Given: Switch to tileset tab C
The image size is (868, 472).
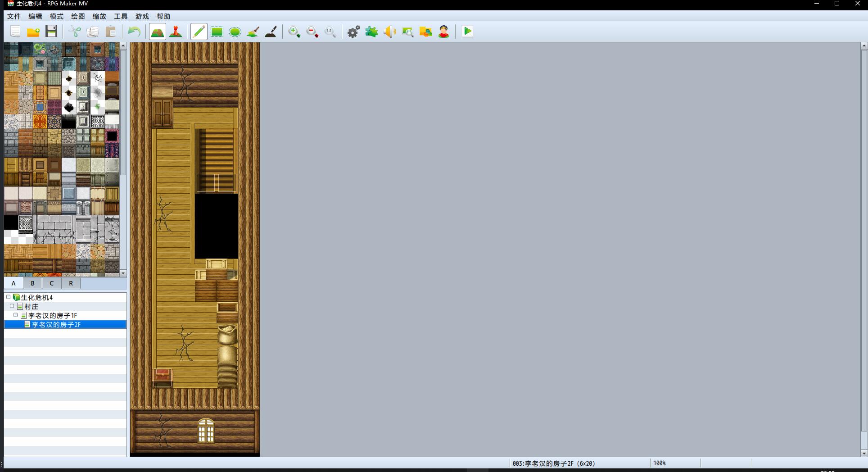Looking at the screenshot, I should click(x=52, y=283).
